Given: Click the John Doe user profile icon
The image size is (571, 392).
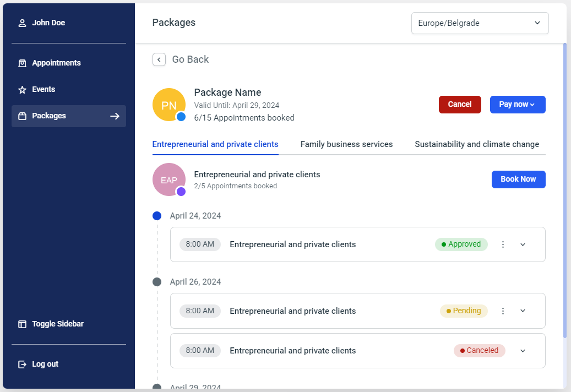Looking at the screenshot, I should 22,23.
